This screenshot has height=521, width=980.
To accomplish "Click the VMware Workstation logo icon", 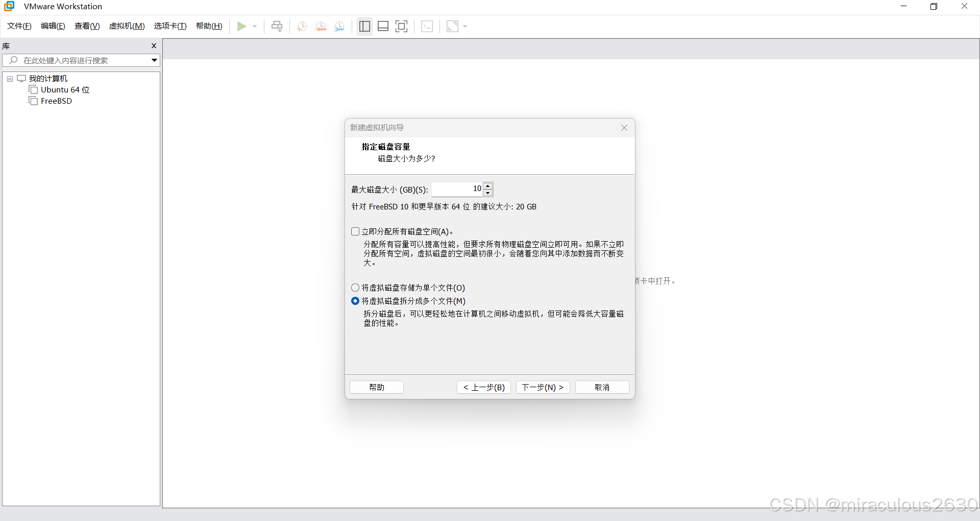I will pos(9,6).
